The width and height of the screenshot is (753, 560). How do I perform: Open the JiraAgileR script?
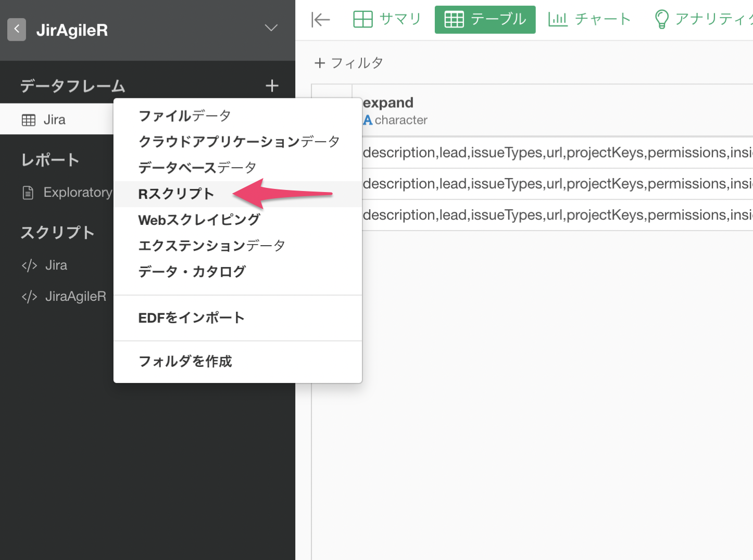(x=75, y=297)
